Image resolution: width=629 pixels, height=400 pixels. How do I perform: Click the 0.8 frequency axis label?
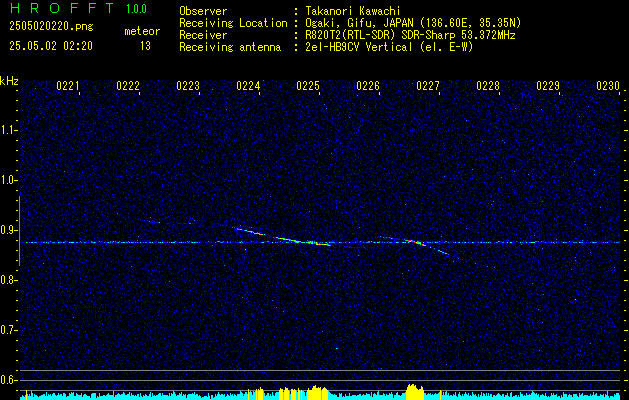pos(8,280)
